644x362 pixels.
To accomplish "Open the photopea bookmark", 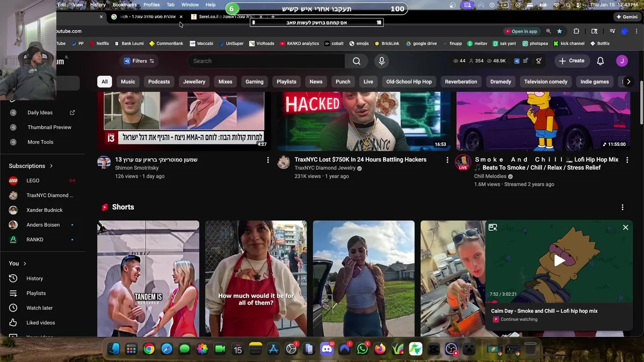I will point(535,44).
